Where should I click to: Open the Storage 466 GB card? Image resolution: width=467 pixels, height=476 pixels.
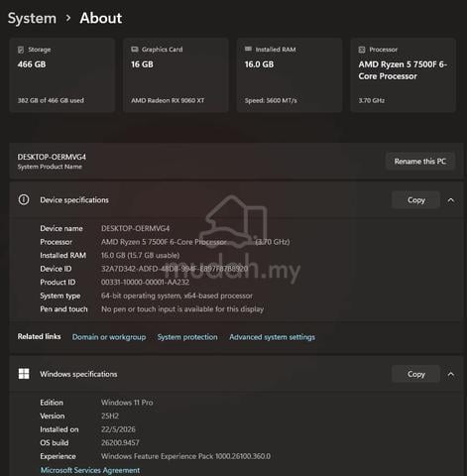62,75
